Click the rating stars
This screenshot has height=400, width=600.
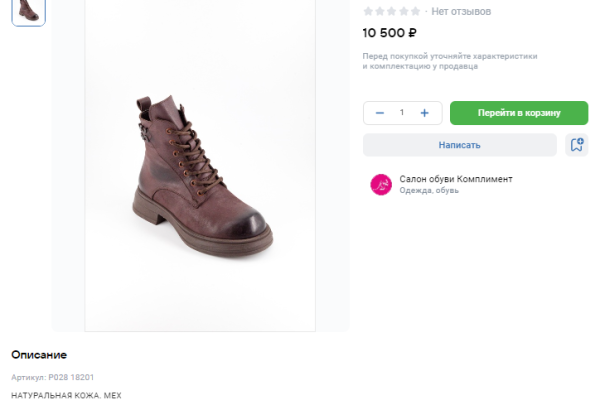(392, 11)
